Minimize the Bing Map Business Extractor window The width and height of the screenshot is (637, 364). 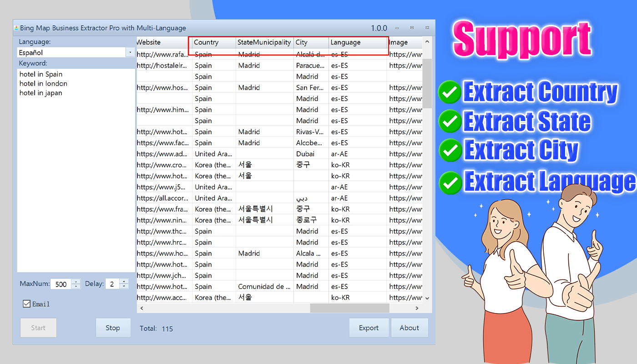point(397,28)
